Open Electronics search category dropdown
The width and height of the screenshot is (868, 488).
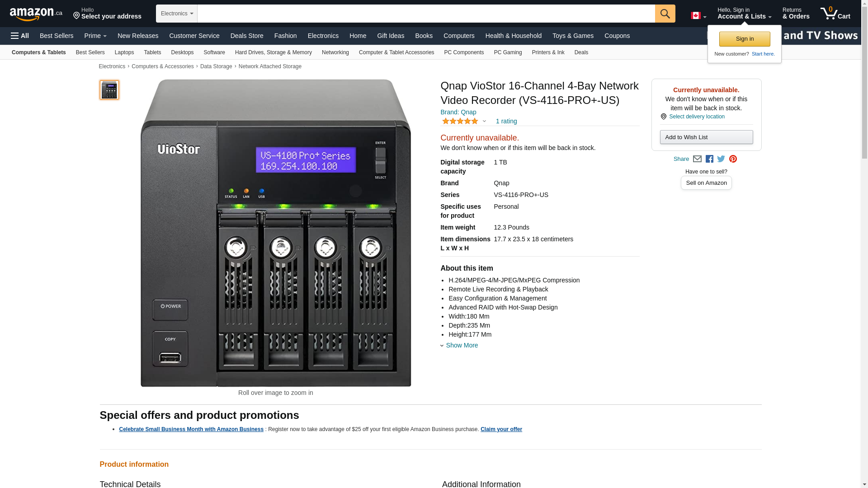coord(177,14)
